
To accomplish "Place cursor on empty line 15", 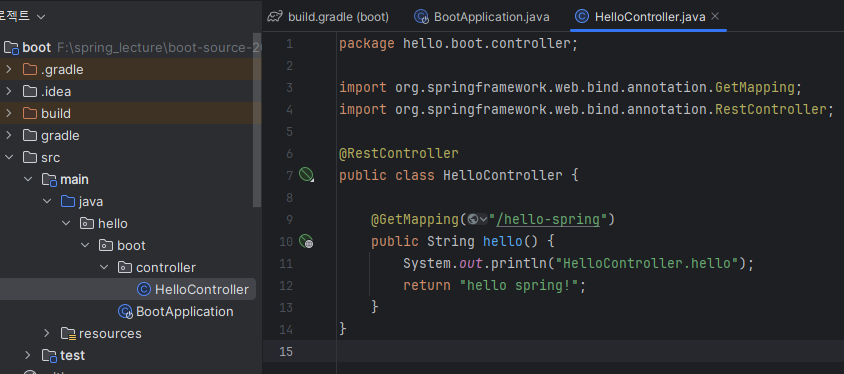I will coord(590,351).
